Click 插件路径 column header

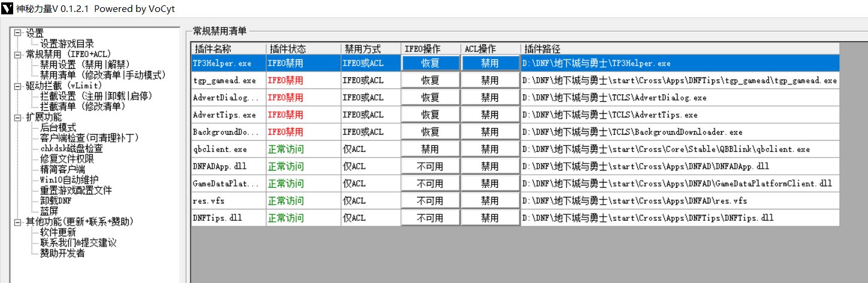coord(680,48)
